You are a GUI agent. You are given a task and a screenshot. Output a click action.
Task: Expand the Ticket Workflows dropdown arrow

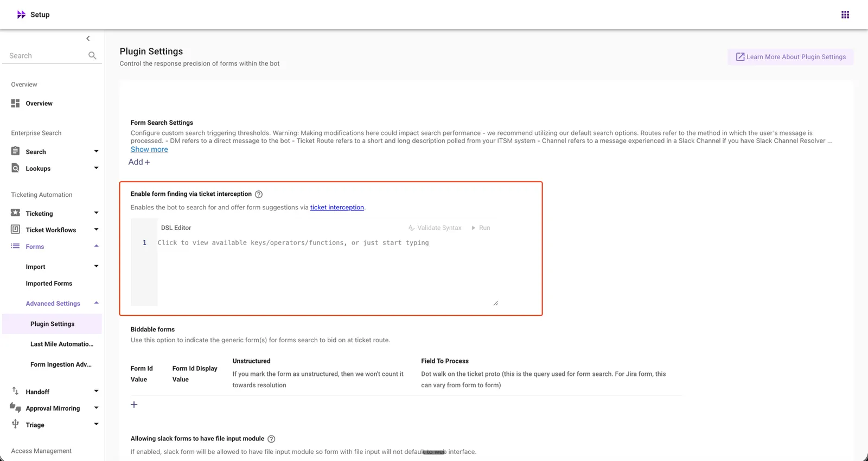pyautogui.click(x=96, y=229)
